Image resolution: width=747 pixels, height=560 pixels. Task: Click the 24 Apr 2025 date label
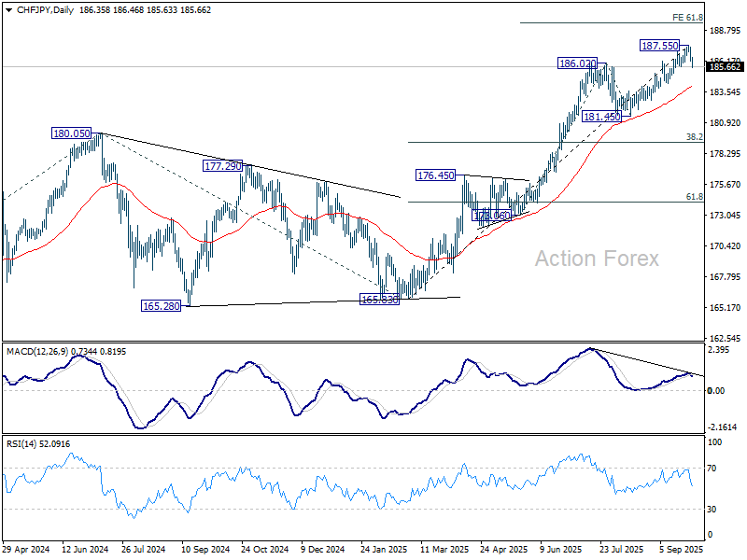[x=503, y=549]
